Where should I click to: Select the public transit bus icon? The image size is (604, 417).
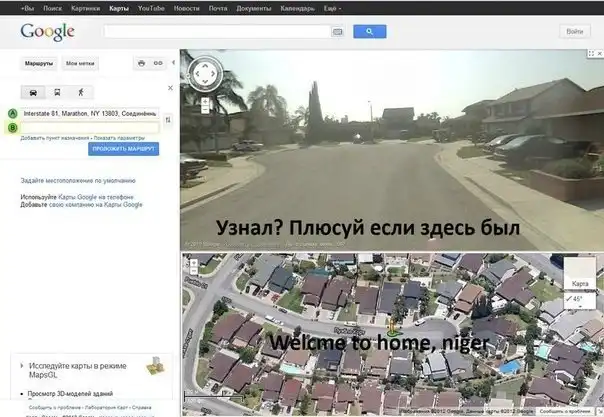(x=58, y=92)
